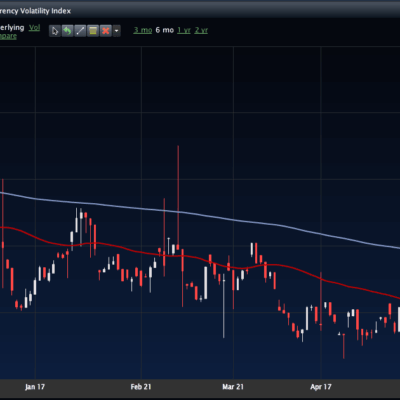Switch chart range to 1 yr

[184, 30]
